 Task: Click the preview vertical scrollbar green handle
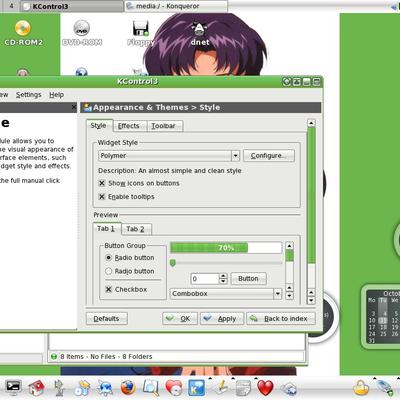[289, 256]
